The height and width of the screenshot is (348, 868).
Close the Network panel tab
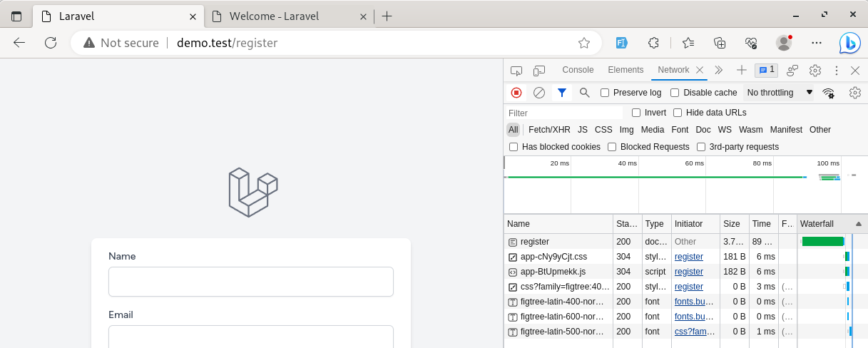pyautogui.click(x=700, y=70)
